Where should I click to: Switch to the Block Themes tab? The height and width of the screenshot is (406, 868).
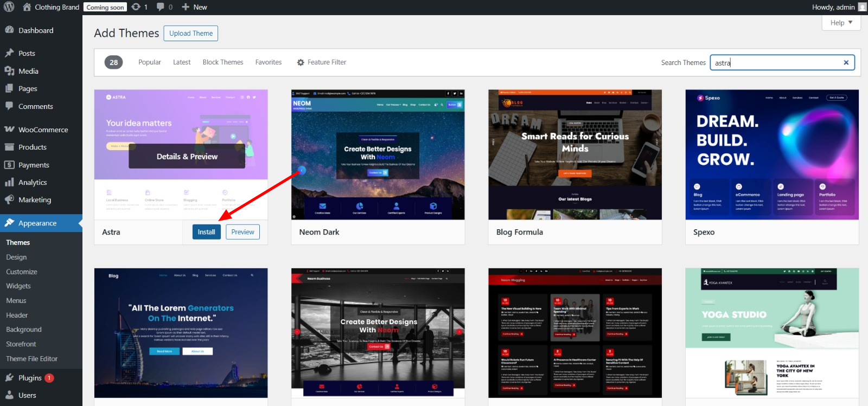223,62
